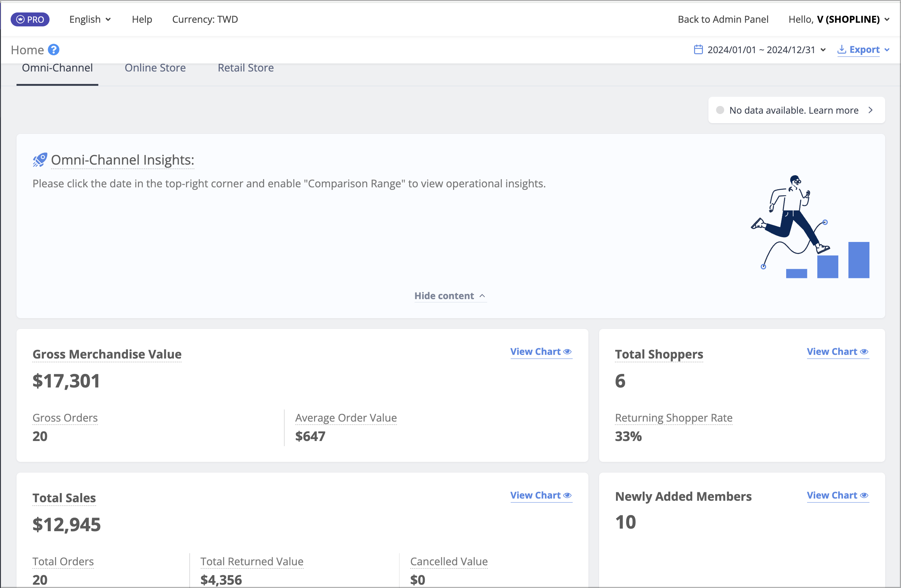
Task: Show Total Shoppers chart via eye icon
Action: 864,352
